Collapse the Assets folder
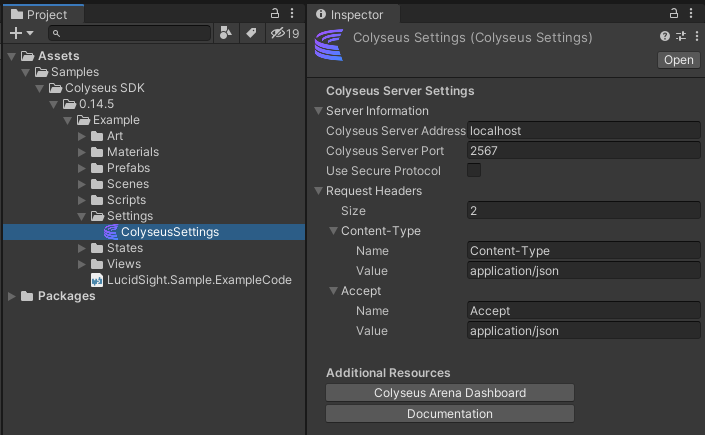The image size is (705, 435). click(x=12, y=56)
